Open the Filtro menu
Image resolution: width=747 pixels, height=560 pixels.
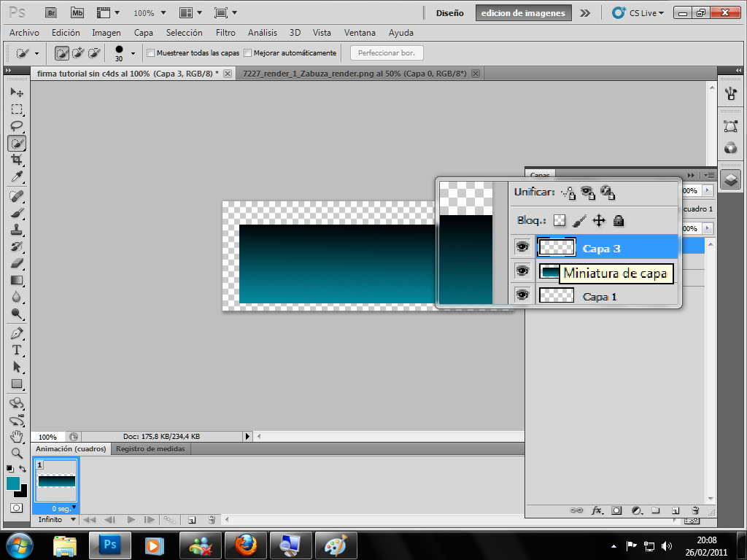pyautogui.click(x=225, y=32)
